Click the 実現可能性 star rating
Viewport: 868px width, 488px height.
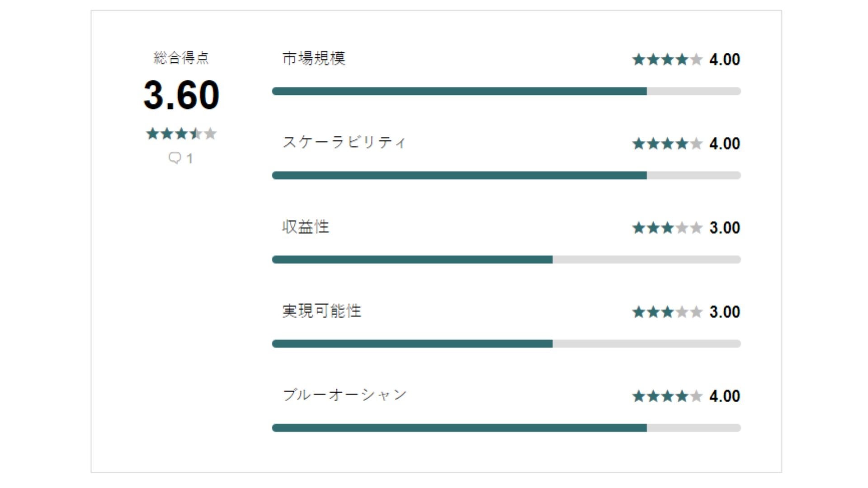click(667, 312)
